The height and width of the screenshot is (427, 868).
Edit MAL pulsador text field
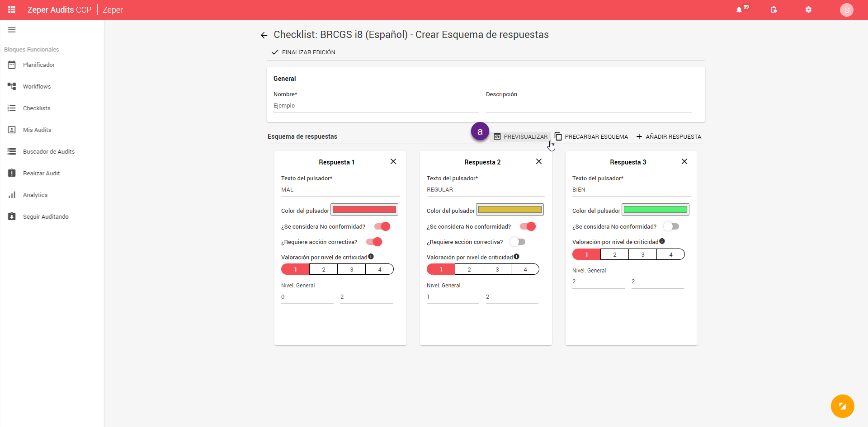(340, 190)
